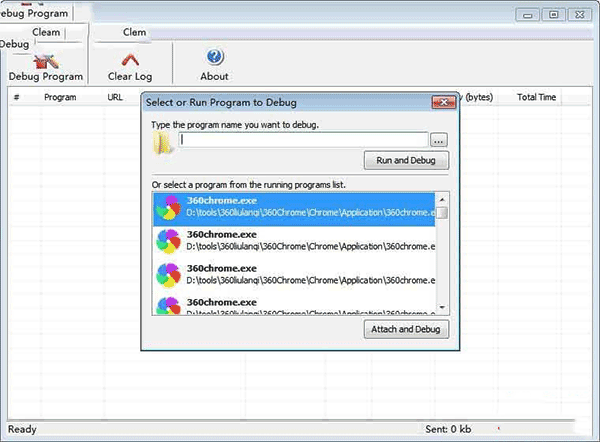Click the Program column header
The image size is (600, 442).
click(x=60, y=97)
